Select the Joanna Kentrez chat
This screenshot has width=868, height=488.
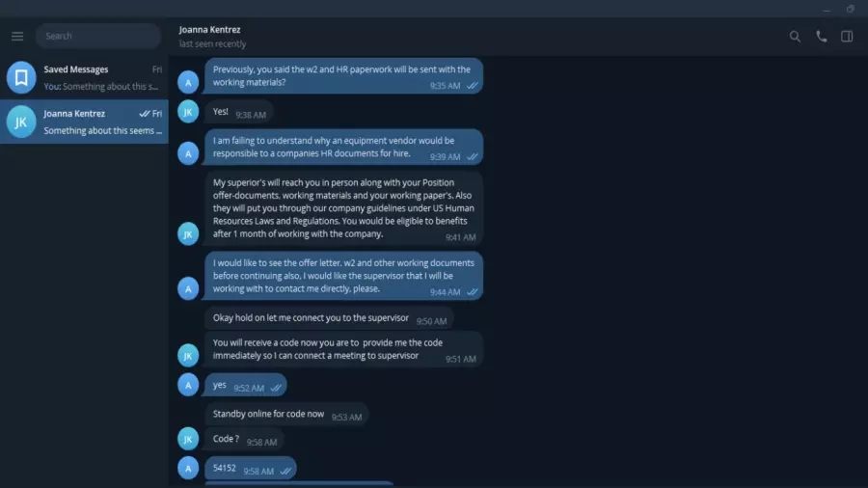point(84,122)
